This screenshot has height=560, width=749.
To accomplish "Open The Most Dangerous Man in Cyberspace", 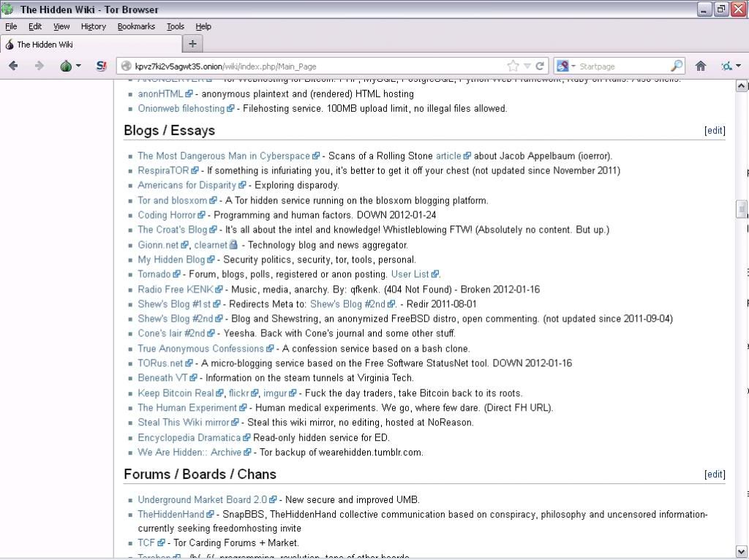I will [224, 156].
